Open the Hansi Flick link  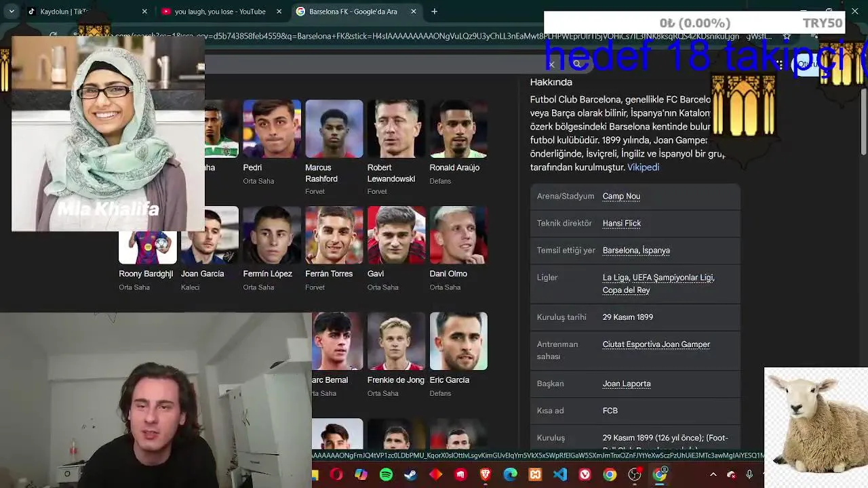point(622,223)
